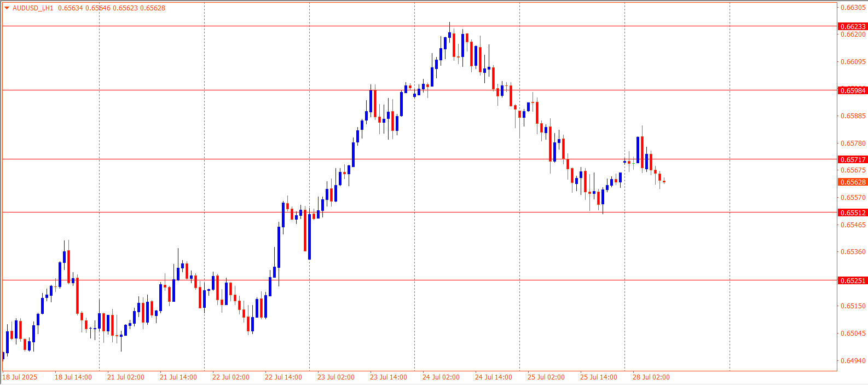The height and width of the screenshot is (385, 868).
Task: Click the 28 Jul 02:00 time label
Action: 651,377
